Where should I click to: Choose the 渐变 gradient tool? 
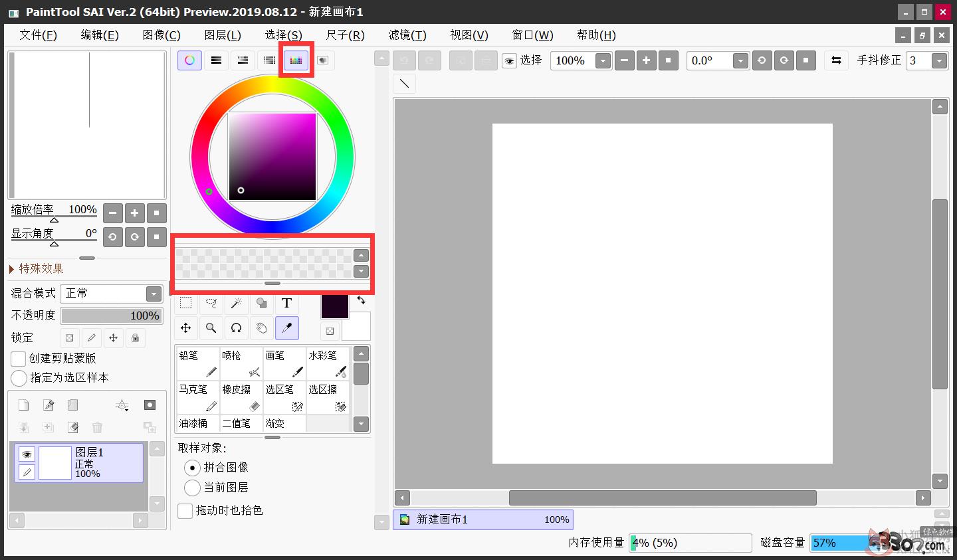pos(284,423)
